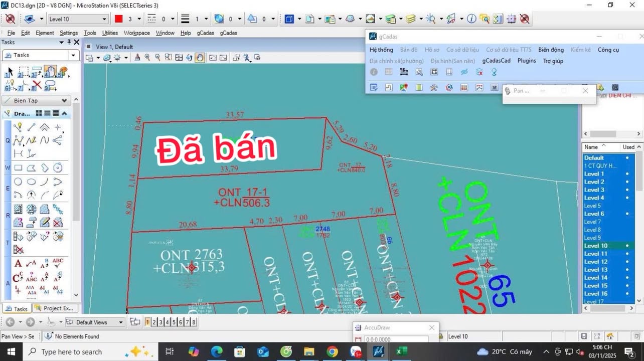
Task: Open the Bản đồ menu in gCadas
Action: pos(409,50)
